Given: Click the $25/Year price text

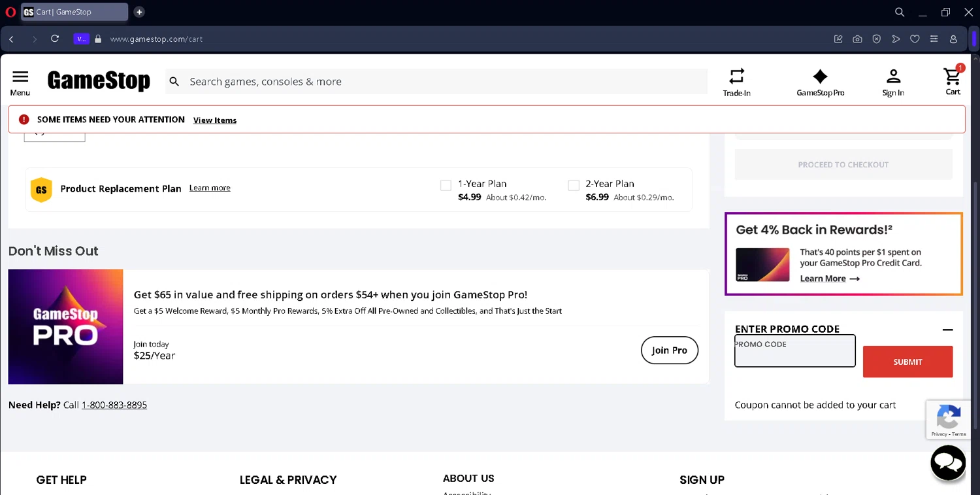Looking at the screenshot, I should point(154,356).
